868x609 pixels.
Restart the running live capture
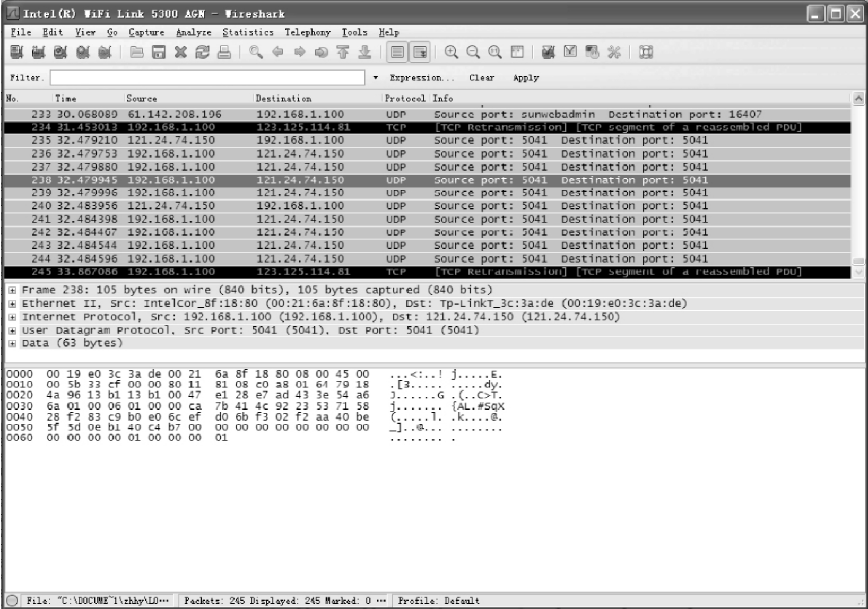pos(105,52)
